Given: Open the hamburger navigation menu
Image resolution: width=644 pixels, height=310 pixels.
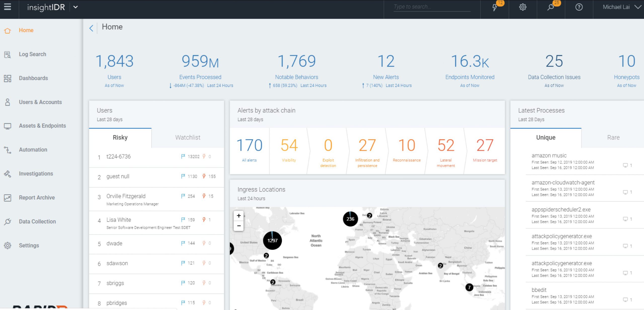Looking at the screenshot, I should click(8, 7).
